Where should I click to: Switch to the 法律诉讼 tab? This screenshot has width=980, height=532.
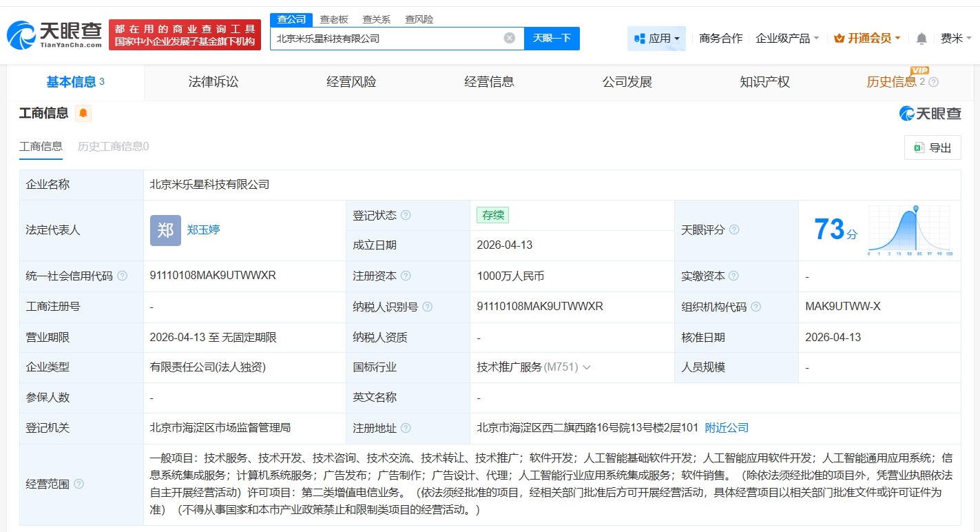(x=213, y=81)
